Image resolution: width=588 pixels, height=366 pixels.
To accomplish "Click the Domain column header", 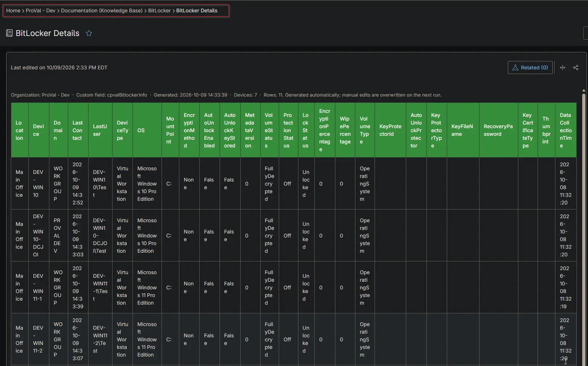I will (58, 130).
